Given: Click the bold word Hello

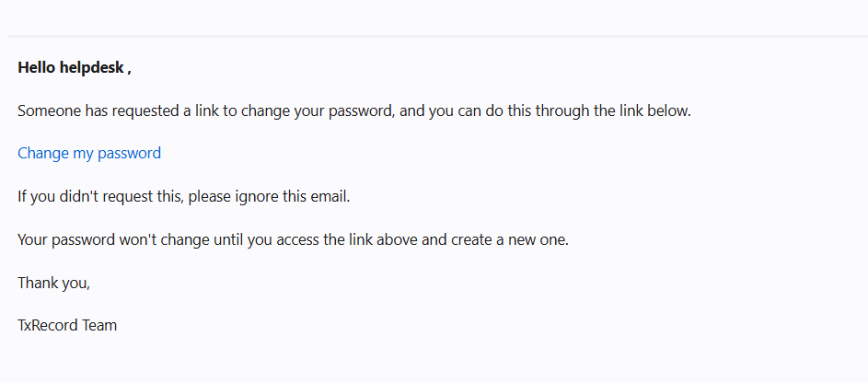Looking at the screenshot, I should [37, 68].
